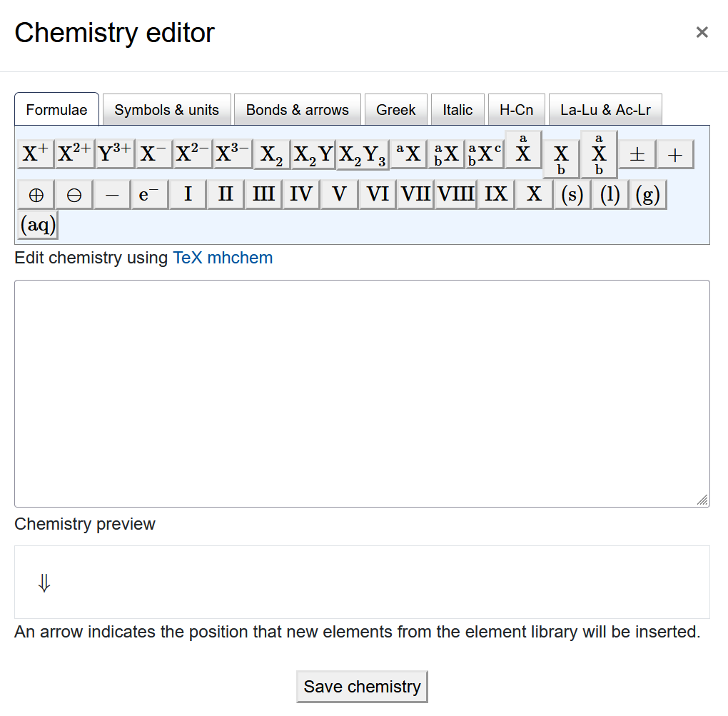Insert the X₂ subscript template

(x=271, y=153)
